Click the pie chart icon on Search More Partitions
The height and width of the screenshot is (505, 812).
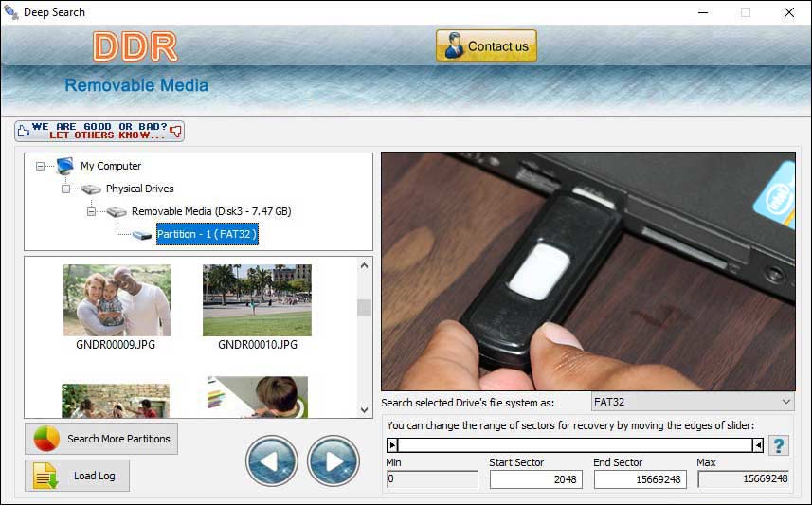click(x=46, y=439)
